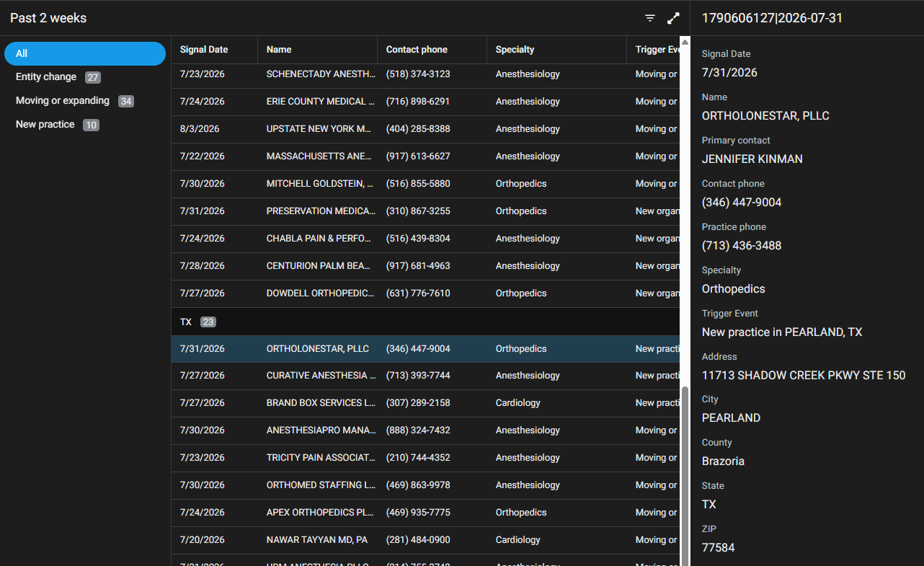The height and width of the screenshot is (566, 924).
Task: Select UPSTATE NEW YORK M… row
Action: tap(425, 129)
